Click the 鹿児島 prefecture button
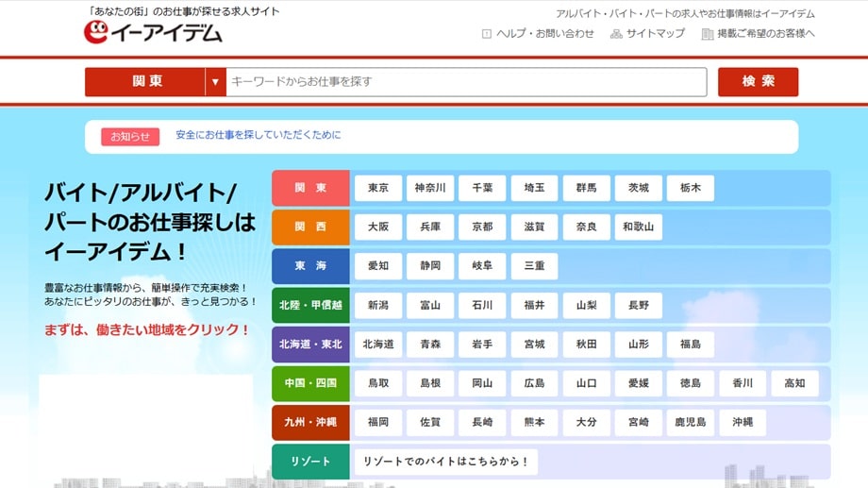The height and width of the screenshot is (488, 868). click(x=691, y=422)
